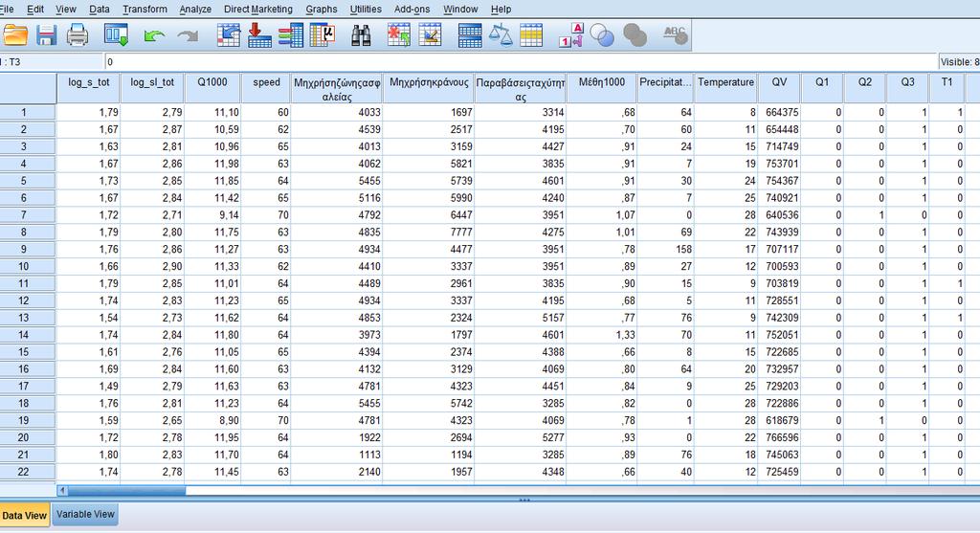This screenshot has height=533, width=980.
Task: Click the QV cell value 766596
Action: 779,437
